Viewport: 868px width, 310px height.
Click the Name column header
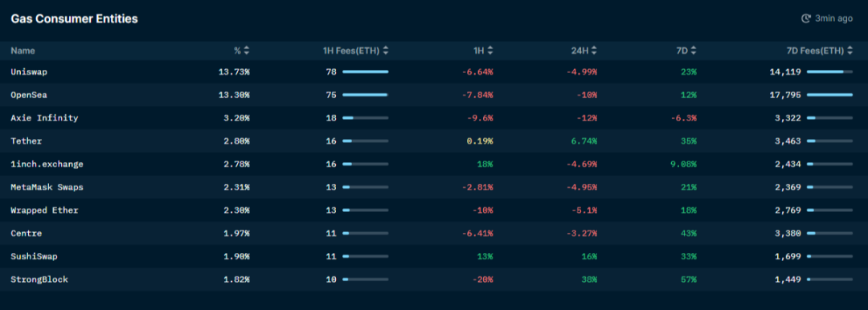point(23,51)
